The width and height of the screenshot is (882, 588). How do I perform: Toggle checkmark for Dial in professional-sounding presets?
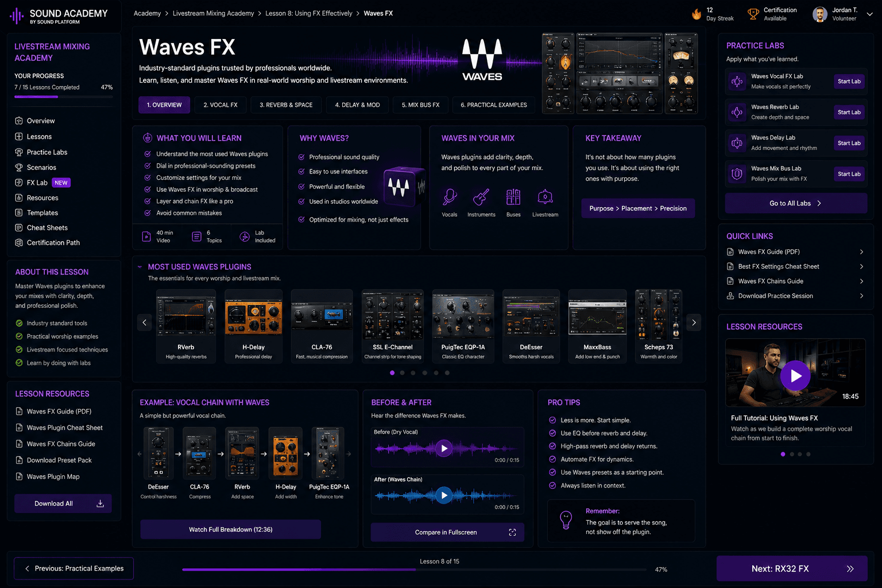click(x=148, y=166)
